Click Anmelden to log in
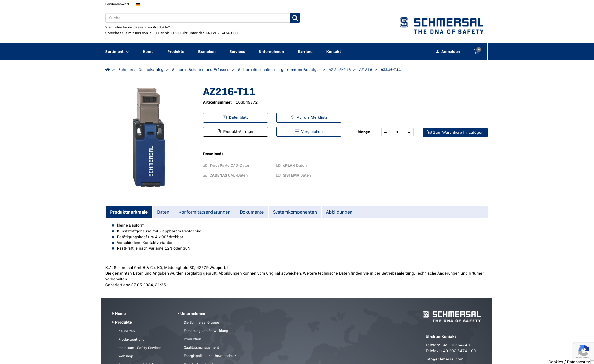The width and height of the screenshot is (594, 364). click(x=448, y=52)
